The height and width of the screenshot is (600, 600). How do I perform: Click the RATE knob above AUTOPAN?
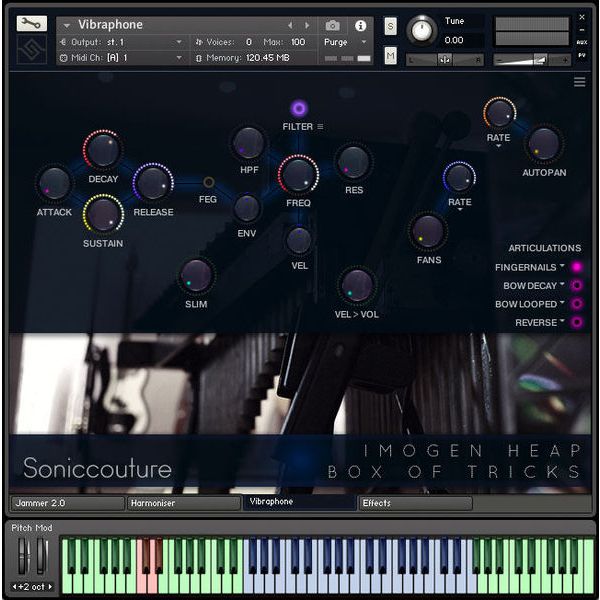click(499, 114)
